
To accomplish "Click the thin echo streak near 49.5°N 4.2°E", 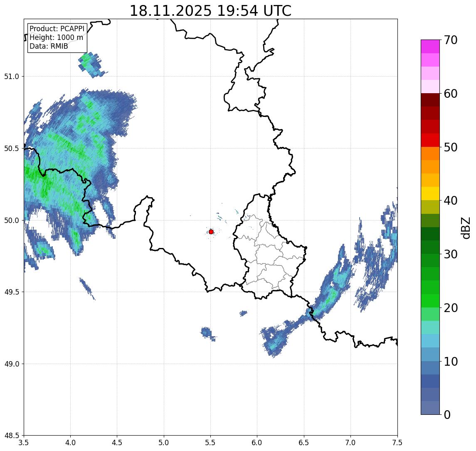I will (x=87, y=288).
